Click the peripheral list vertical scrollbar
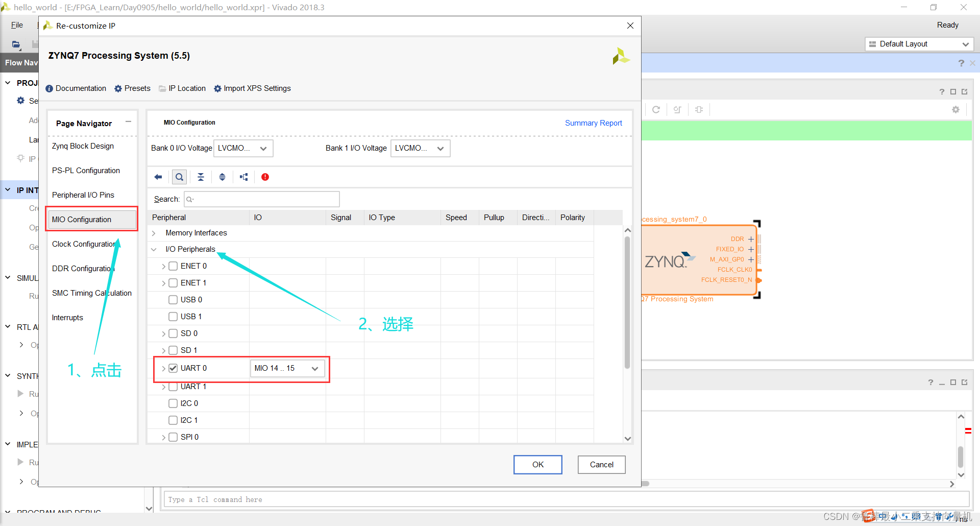 click(x=627, y=302)
